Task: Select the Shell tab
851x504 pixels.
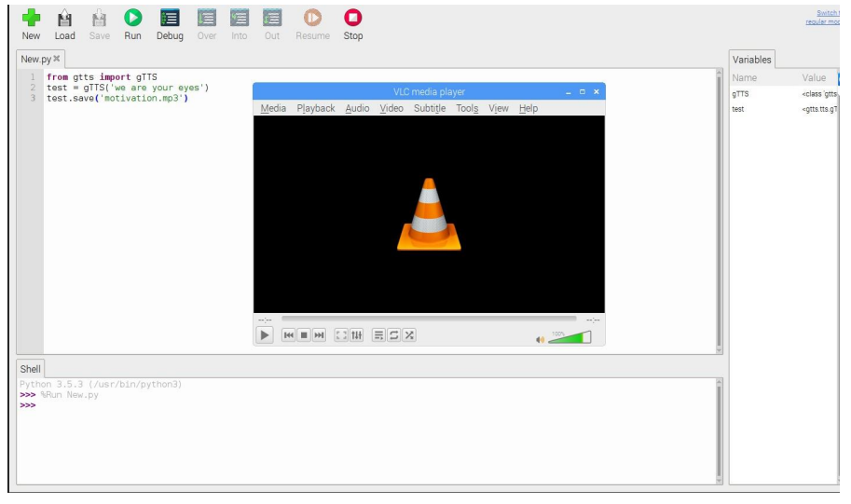Action: (x=31, y=369)
